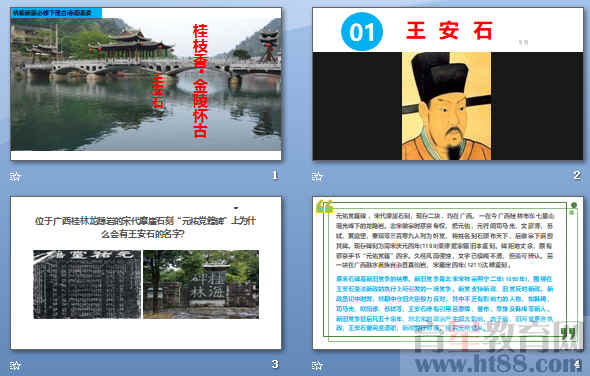Image resolution: width=590 pixels, height=376 pixels.
Task: Click animation star icon under slide 4
Action: point(317,365)
